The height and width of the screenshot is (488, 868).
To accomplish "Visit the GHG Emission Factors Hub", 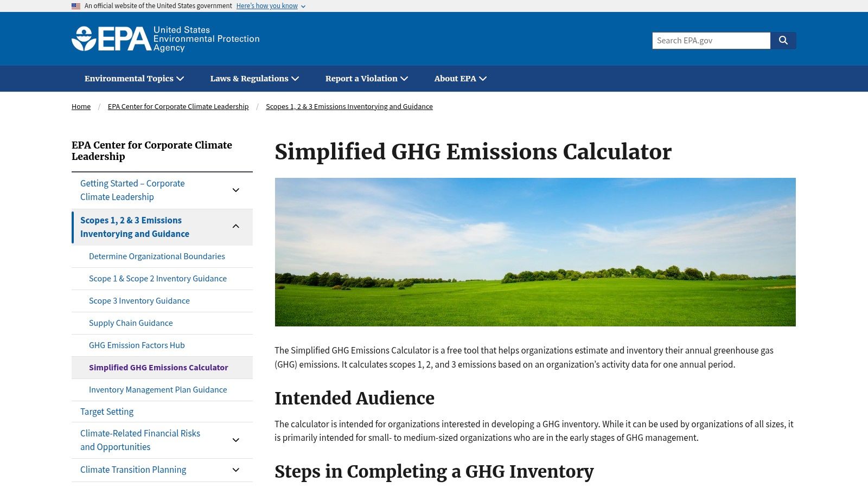I will coord(137,345).
